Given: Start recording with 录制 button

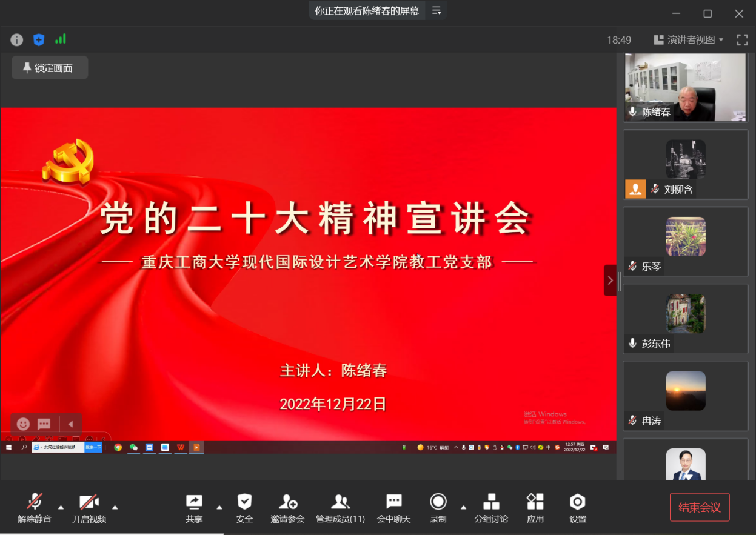Looking at the screenshot, I should click(438, 508).
